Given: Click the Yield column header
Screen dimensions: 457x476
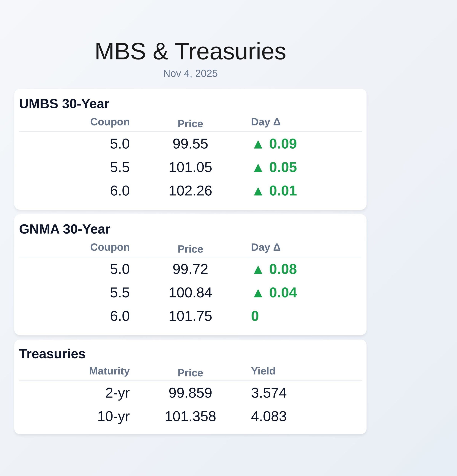Looking at the screenshot, I should 263,371.
